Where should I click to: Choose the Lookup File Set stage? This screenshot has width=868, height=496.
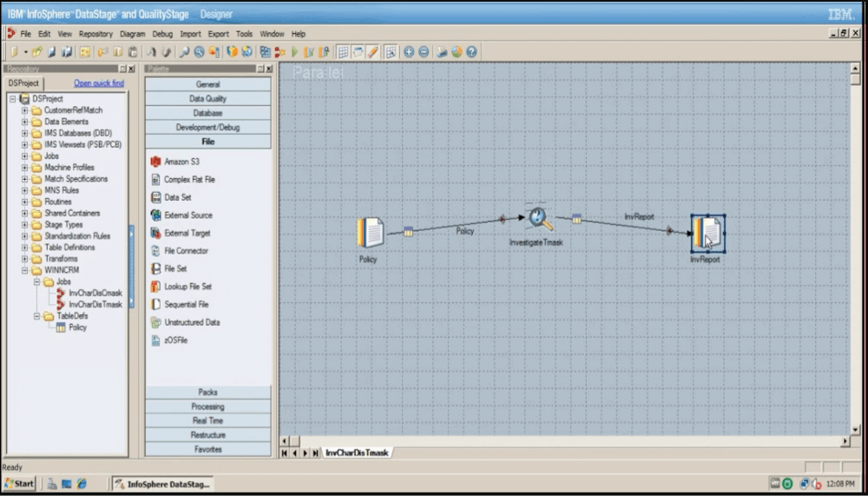(x=187, y=287)
